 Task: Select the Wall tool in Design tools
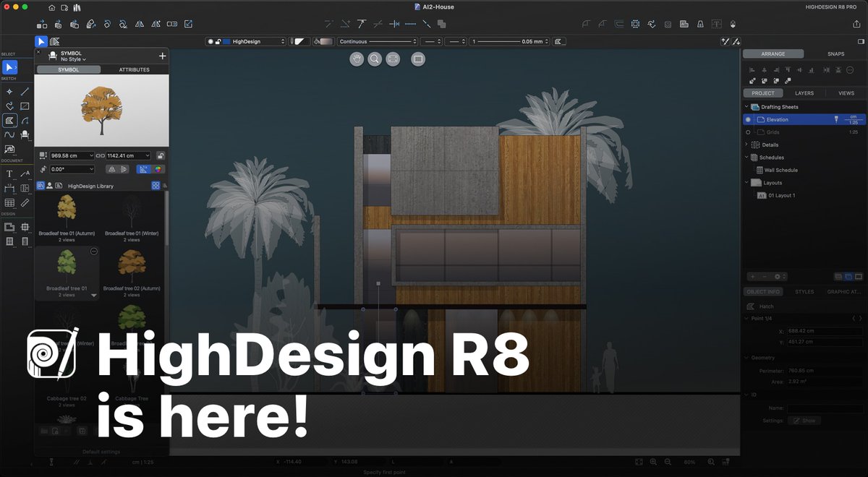click(9, 227)
